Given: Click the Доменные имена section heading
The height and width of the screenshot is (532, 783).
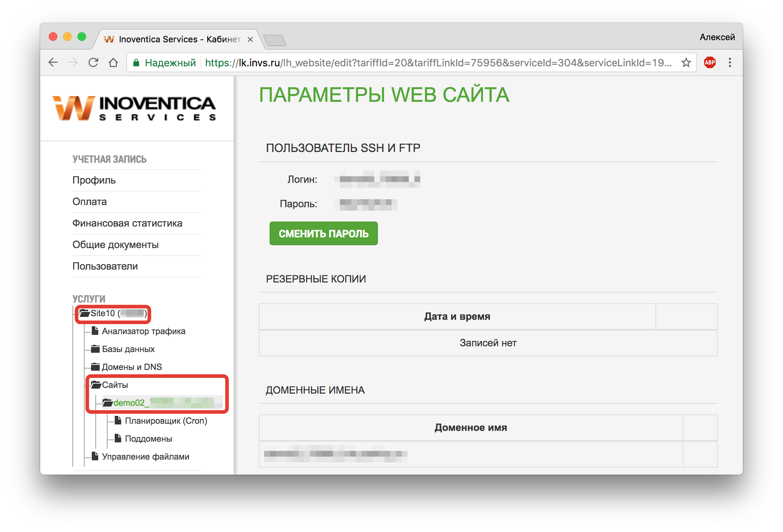Looking at the screenshot, I should 315,390.
